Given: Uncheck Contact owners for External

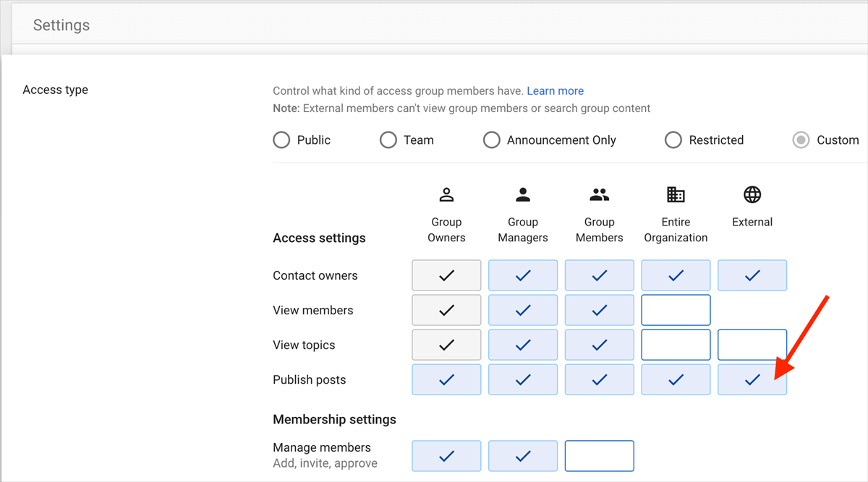Looking at the screenshot, I should pos(752,275).
